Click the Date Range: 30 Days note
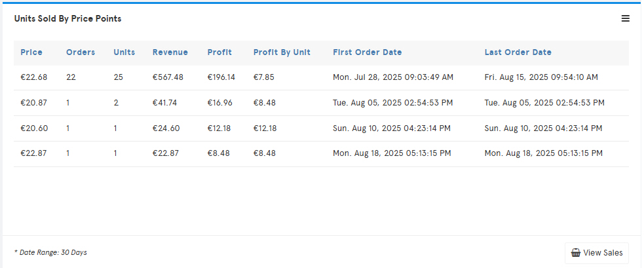 tap(50, 252)
